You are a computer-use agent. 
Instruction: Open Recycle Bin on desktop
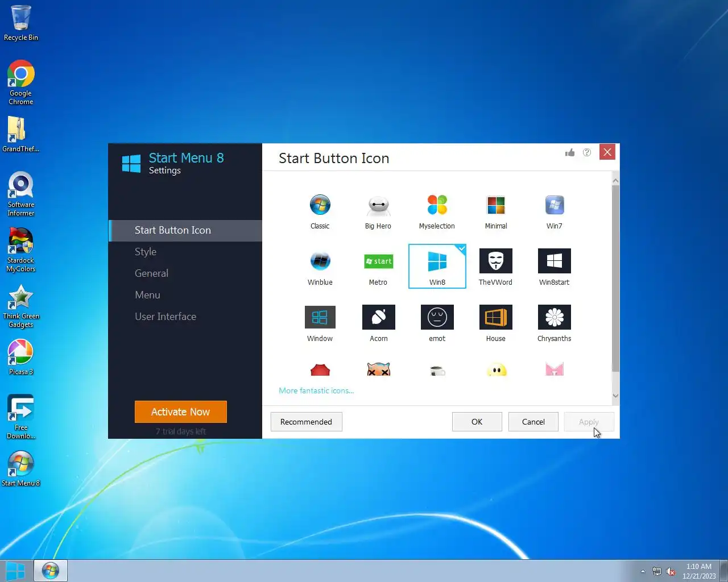pos(21,23)
